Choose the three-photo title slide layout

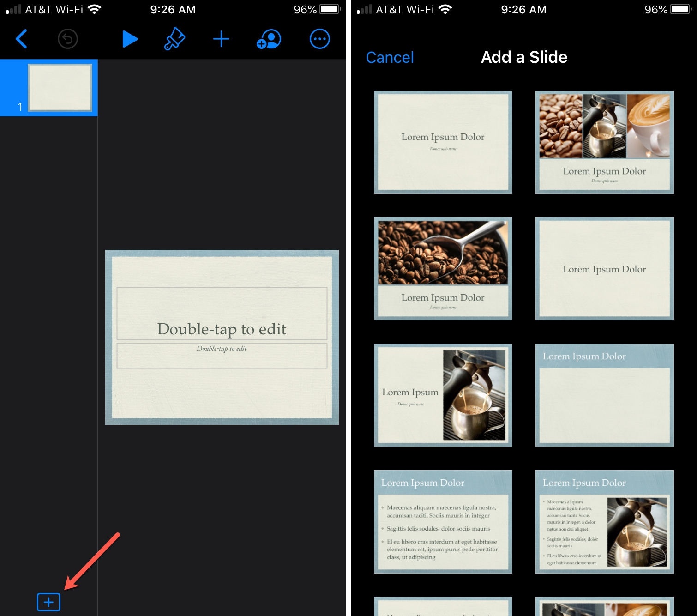point(605,142)
